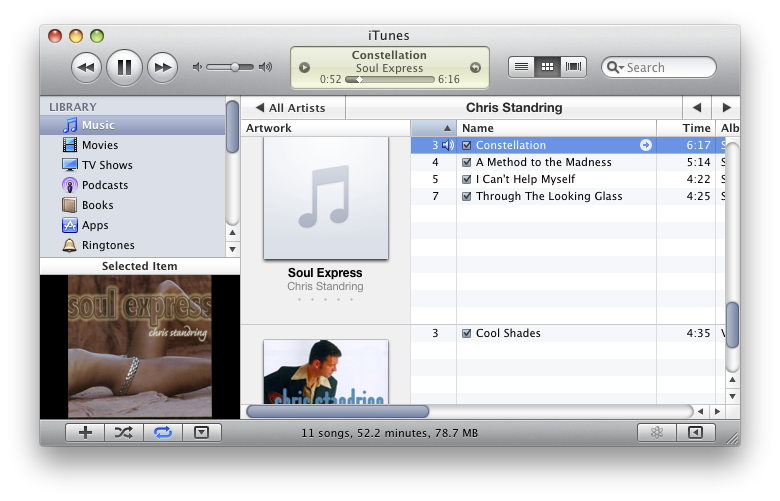Image resolution: width=780 pixels, height=501 pixels.
Task: Click the All Artists back button
Action: (291, 107)
